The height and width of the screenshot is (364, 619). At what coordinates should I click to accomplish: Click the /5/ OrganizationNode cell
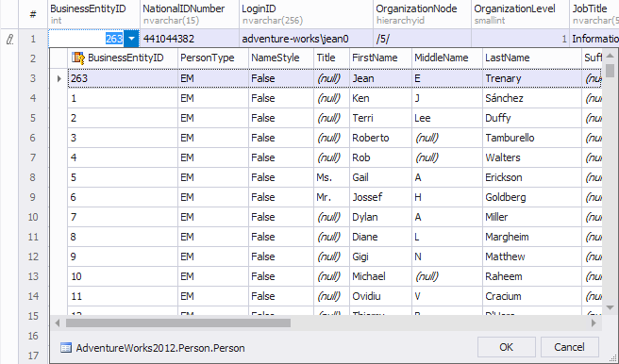pyautogui.click(x=423, y=39)
